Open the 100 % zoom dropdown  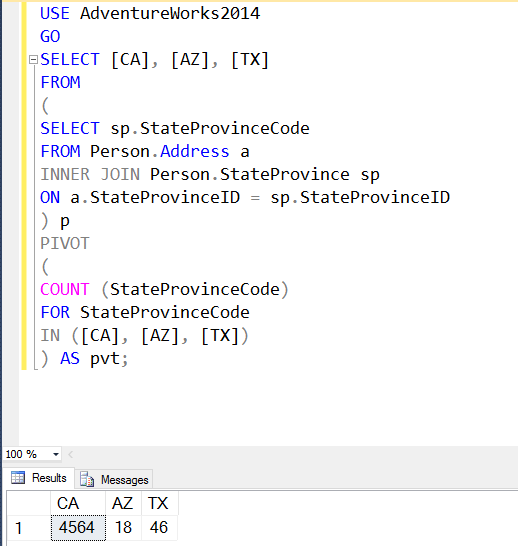coord(56,454)
